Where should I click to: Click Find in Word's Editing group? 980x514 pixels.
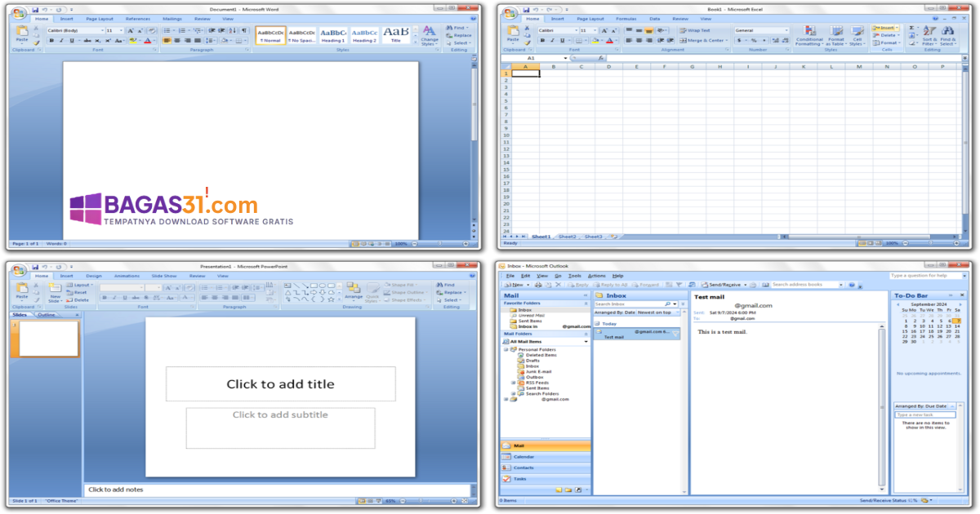coord(457,28)
